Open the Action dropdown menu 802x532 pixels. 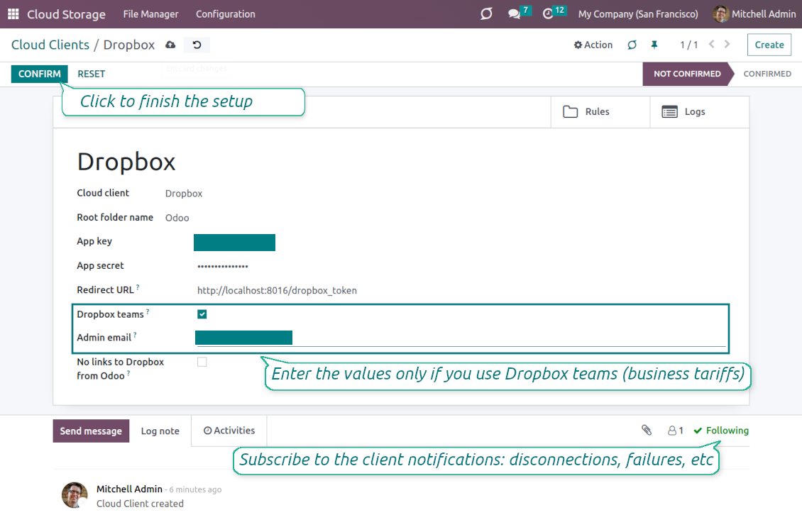pyautogui.click(x=593, y=45)
